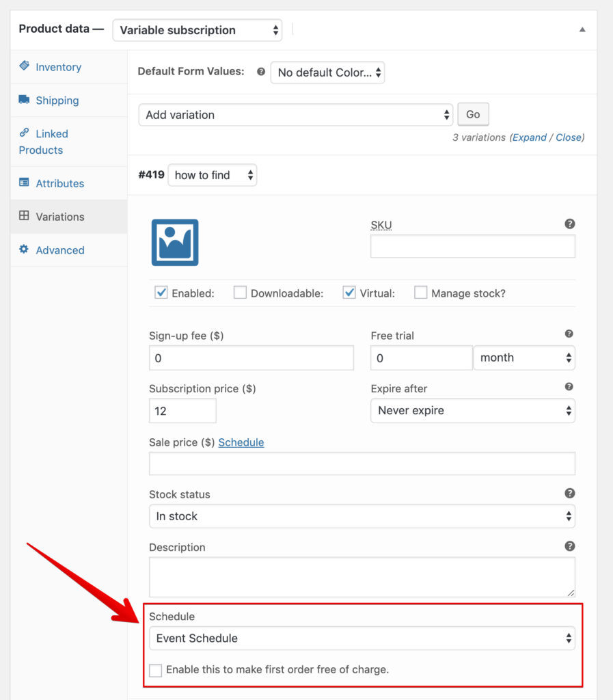Collapse the Product data panel arrow
Image resolution: width=613 pixels, height=700 pixels.
pos(582,29)
